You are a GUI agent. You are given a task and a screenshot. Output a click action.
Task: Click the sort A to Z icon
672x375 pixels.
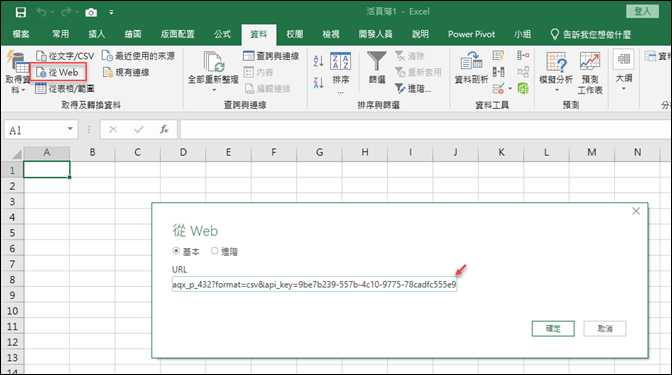pos(318,61)
